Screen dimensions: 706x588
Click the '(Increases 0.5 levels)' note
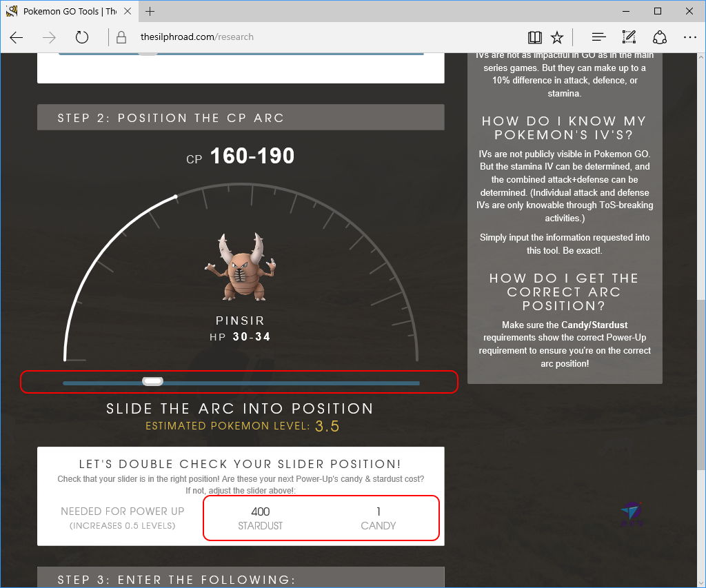pos(123,526)
